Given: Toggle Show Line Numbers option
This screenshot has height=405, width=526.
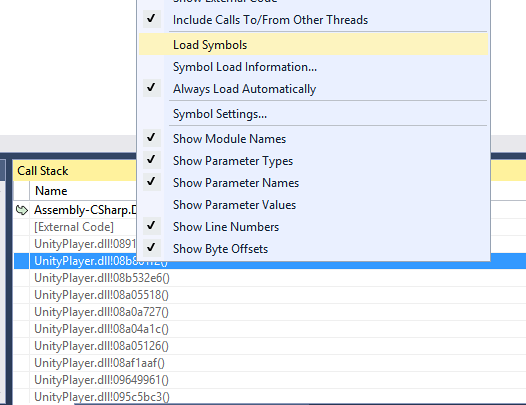Looking at the screenshot, I should pos(314,226).
